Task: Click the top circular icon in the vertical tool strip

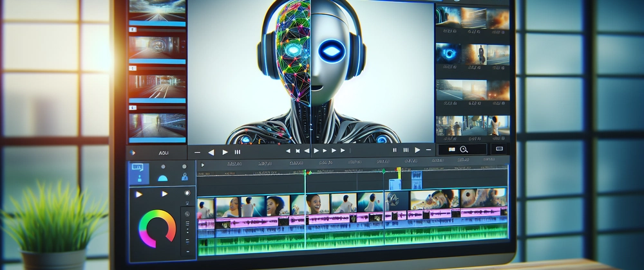Action: pyautogui.click(x=187, y=214)
